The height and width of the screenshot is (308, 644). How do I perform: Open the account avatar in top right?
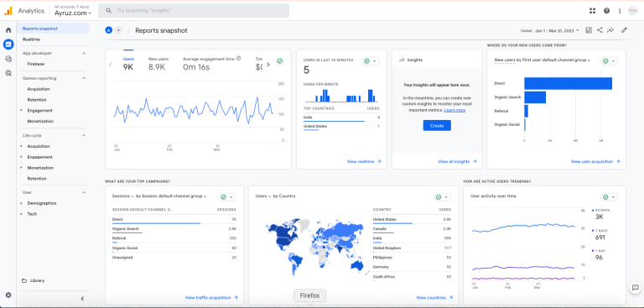(x=633, y=11)
